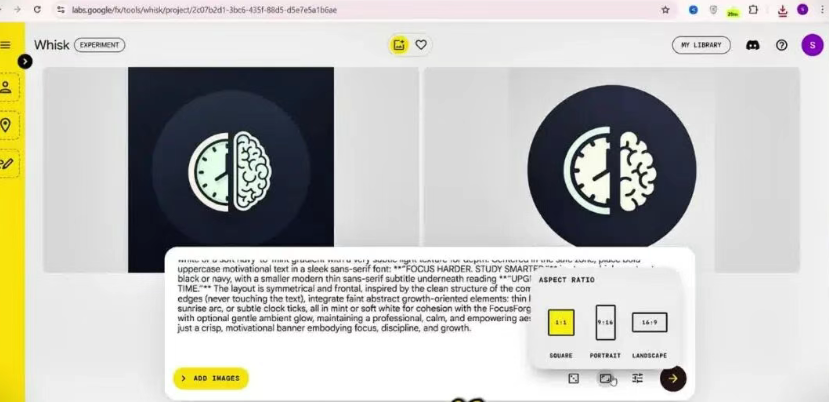Toggle the aspect ratio picker button
Viewport: 829px width, 405px height.
tap(605, 378)
